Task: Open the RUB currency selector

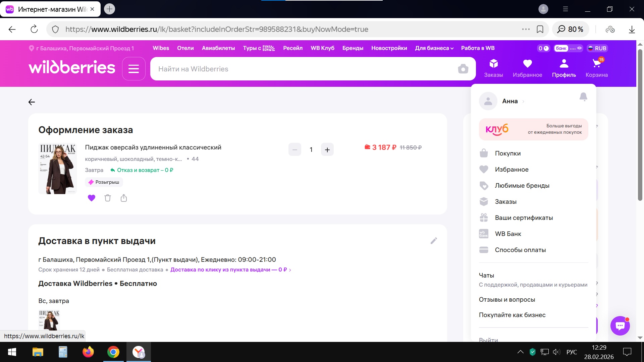Action: click(x=597, y=48)
